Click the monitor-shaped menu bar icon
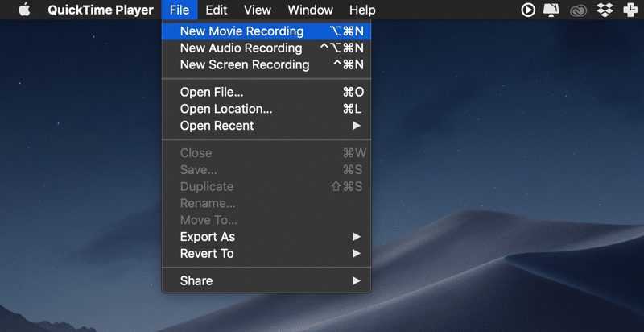This screenshot has height=332, width=644. pyautogui.click(x=551, y=10)
